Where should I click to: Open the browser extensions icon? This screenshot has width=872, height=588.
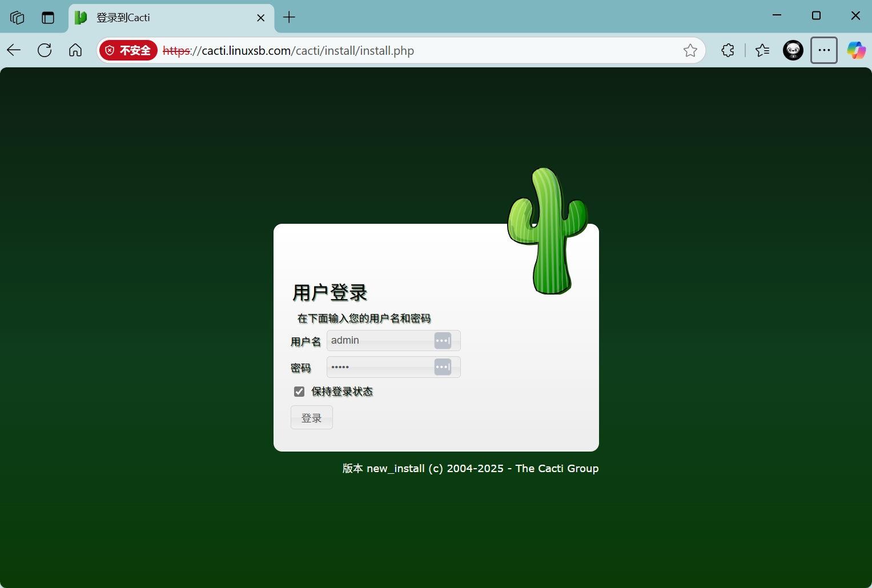[728, 50]
